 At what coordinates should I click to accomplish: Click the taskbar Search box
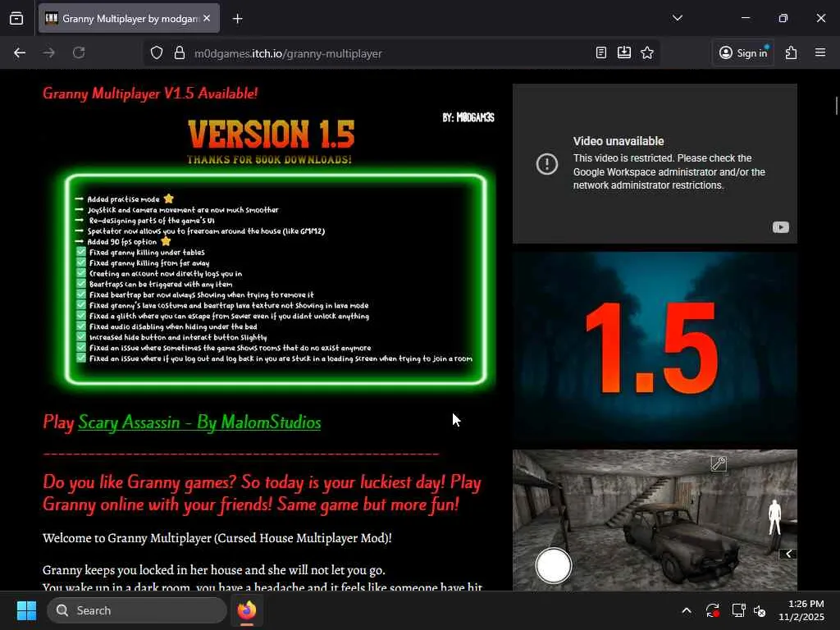pyautogui.click(x=137, y=610)
